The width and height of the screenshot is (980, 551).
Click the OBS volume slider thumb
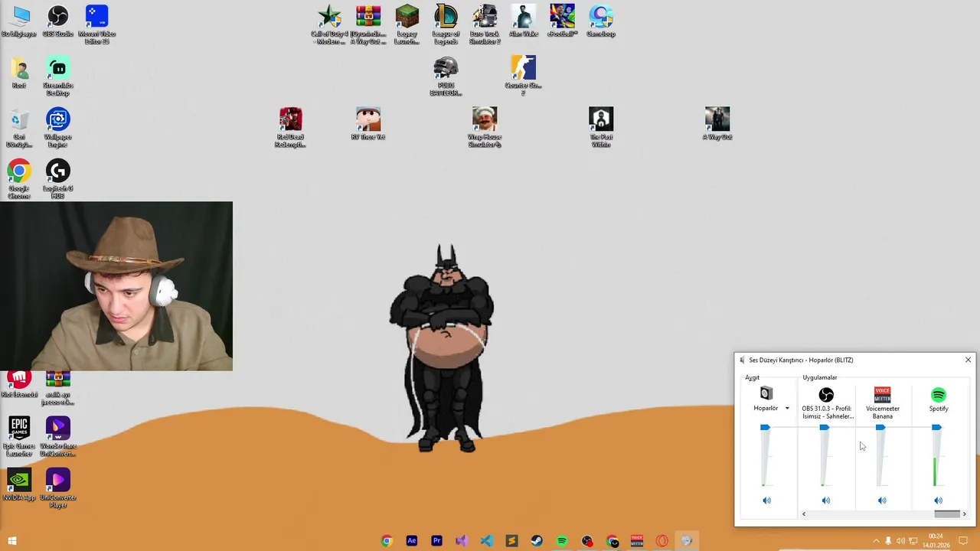[x=824, y=427]
